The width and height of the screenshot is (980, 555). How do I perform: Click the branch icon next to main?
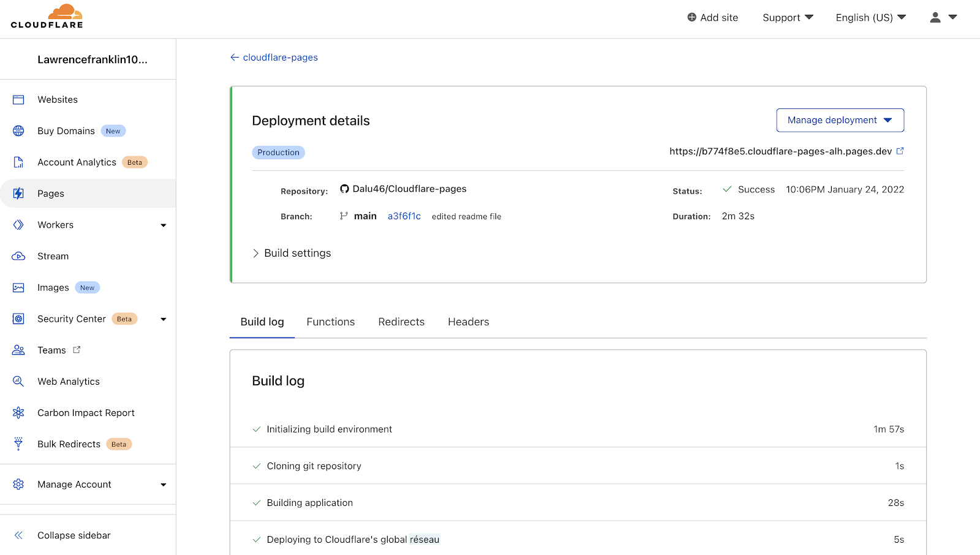(344, 216)
